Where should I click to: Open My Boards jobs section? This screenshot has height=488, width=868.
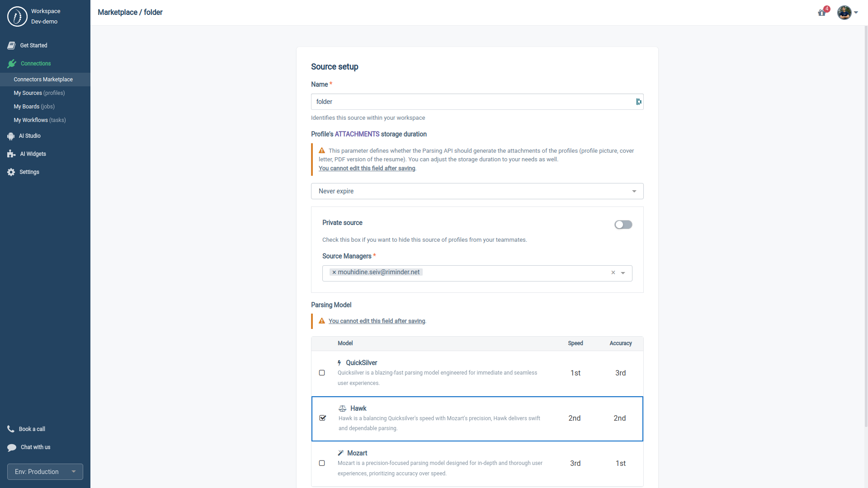pos(34,106)
